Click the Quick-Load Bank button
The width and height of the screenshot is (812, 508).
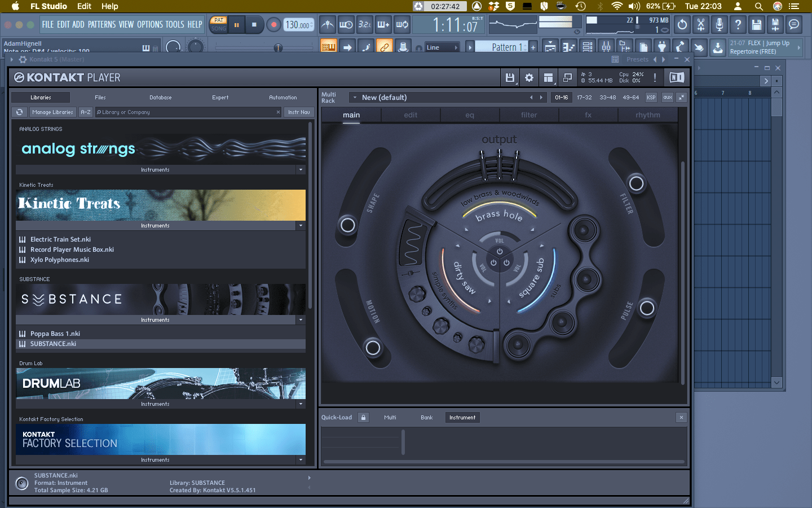click(x=427, y=418)
